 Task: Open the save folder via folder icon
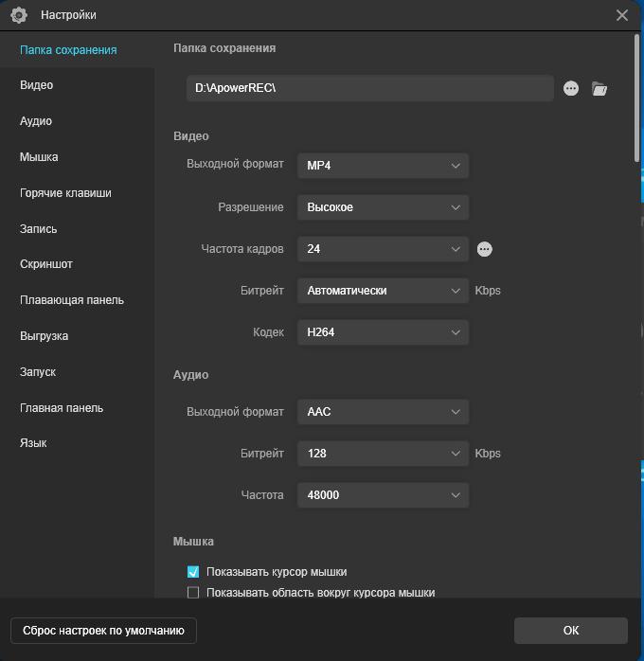pos(599,88)
